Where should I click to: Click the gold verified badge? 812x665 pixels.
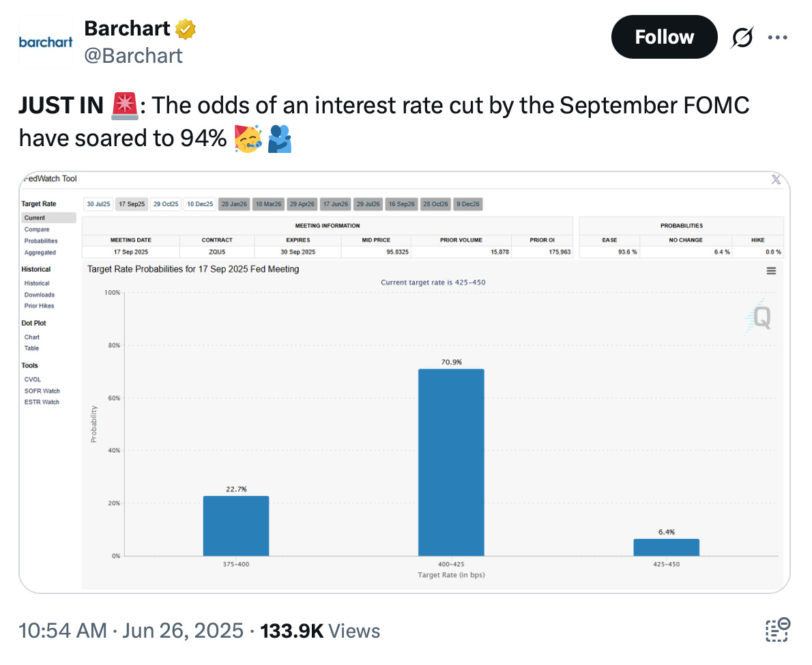[186, 29]
